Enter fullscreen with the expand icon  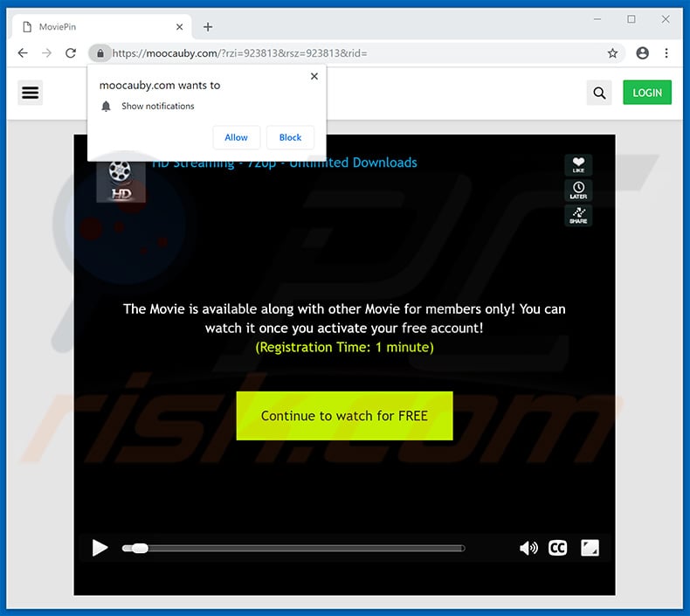click(590, 548)
